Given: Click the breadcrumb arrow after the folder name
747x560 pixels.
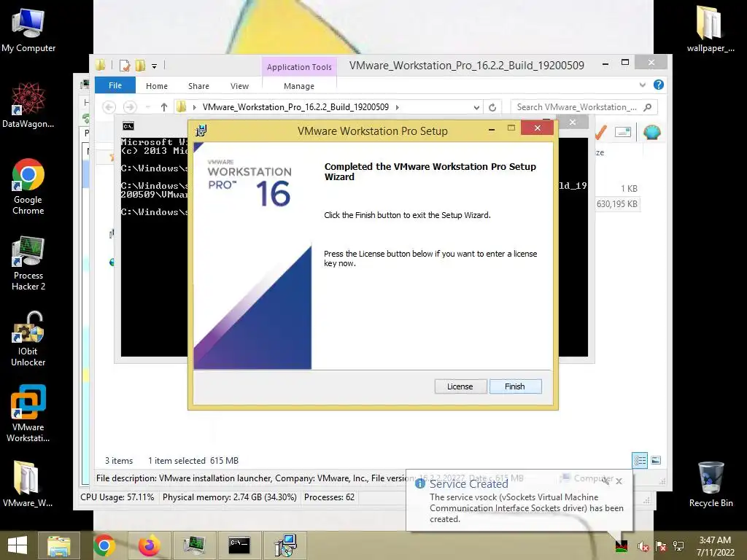Looking at the screenshot, I should click(397, 108).
